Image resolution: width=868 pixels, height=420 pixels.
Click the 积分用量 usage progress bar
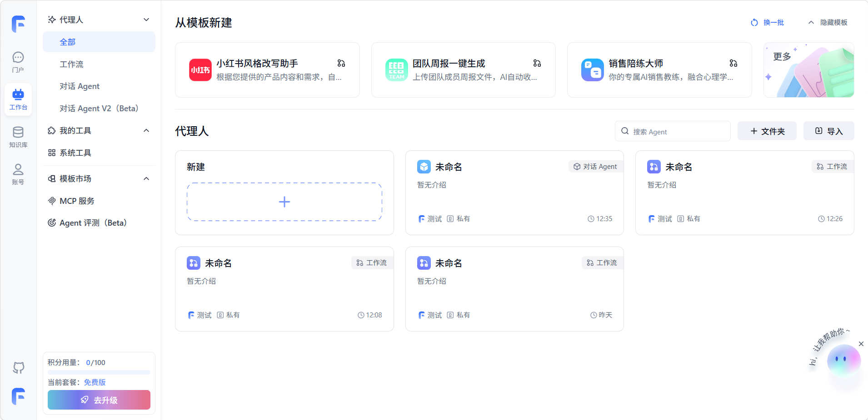coord(99,372)
